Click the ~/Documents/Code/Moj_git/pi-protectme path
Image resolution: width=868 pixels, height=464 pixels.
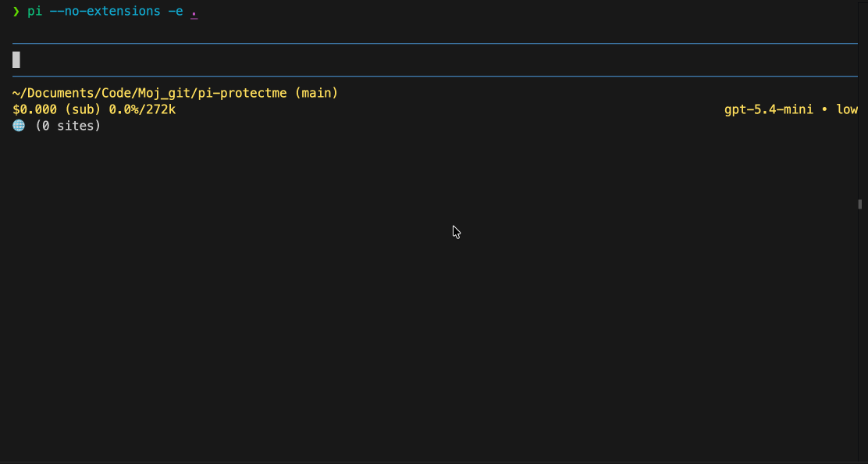(149, 93)
